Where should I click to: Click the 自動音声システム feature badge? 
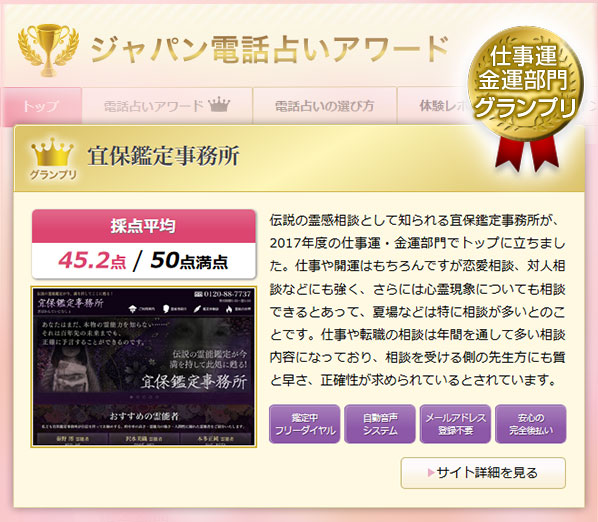coord(379,424)
